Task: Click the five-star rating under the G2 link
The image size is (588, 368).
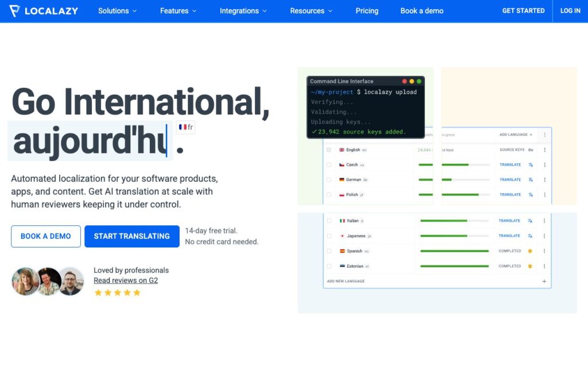Action: (117, 293)
